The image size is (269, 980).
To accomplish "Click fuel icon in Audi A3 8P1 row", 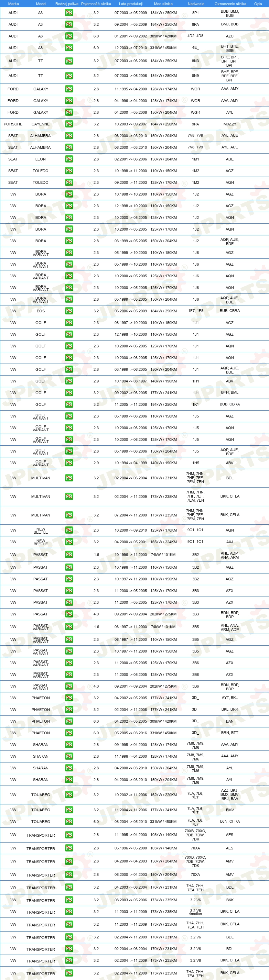I will point(69,13).
